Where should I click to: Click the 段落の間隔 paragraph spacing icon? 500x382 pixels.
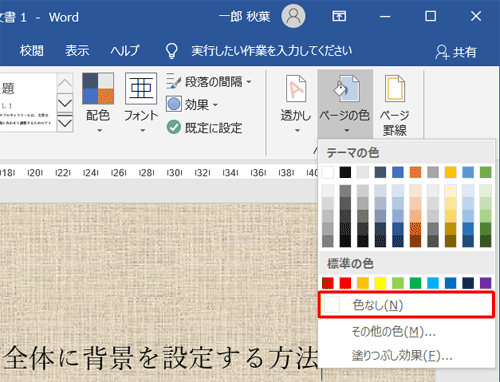pos(174,81)
